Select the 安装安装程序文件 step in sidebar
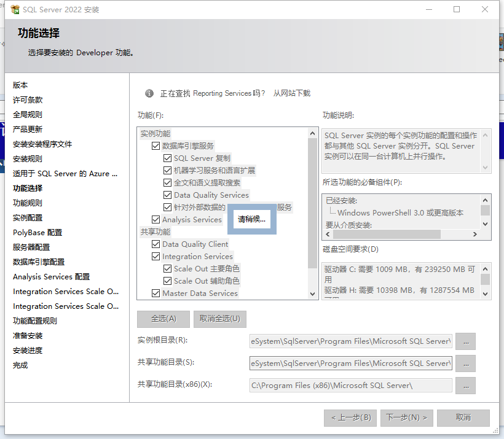 pos(42,144)
